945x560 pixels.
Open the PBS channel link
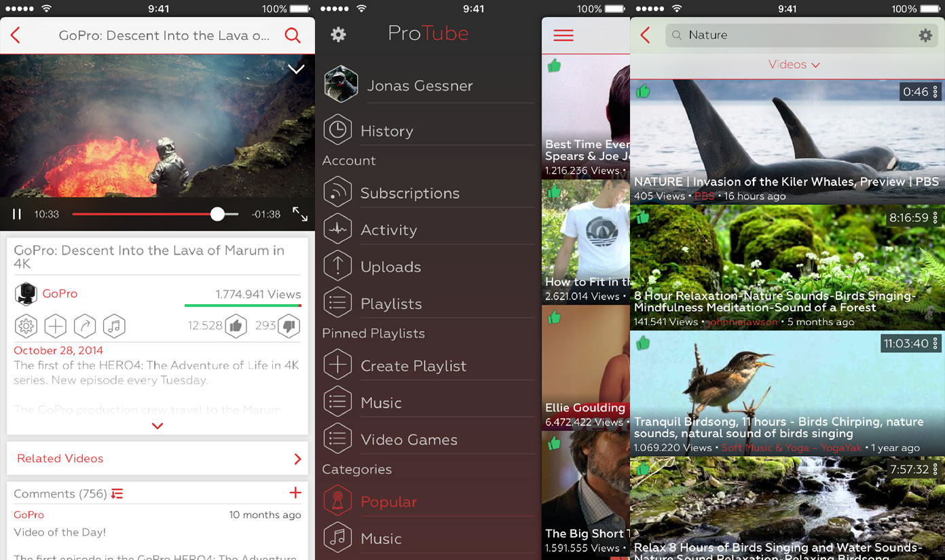[x=704, y=196]
